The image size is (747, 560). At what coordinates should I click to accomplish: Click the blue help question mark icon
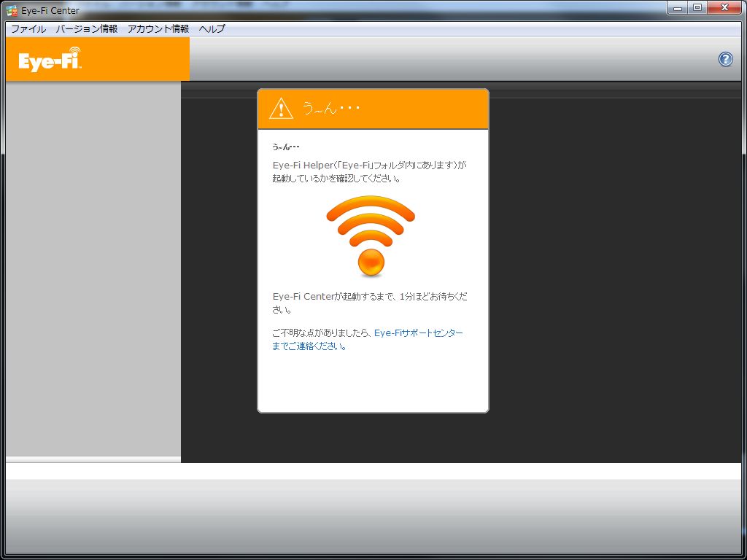tap(725, 59)
